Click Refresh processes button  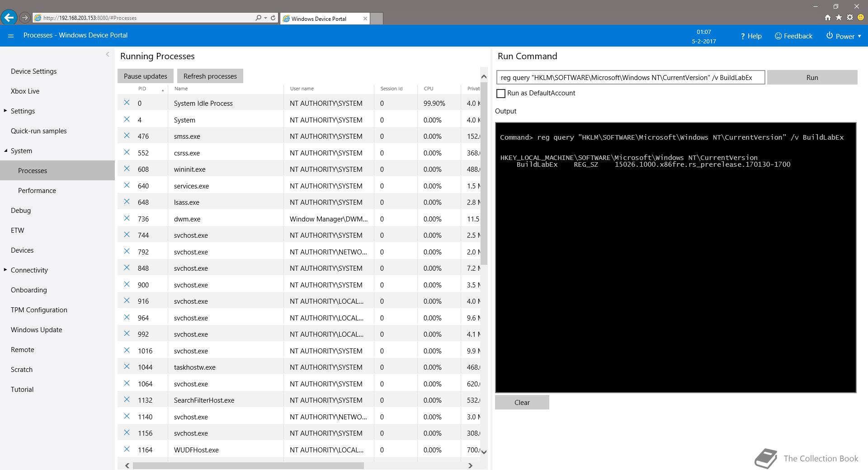(210, 76)
